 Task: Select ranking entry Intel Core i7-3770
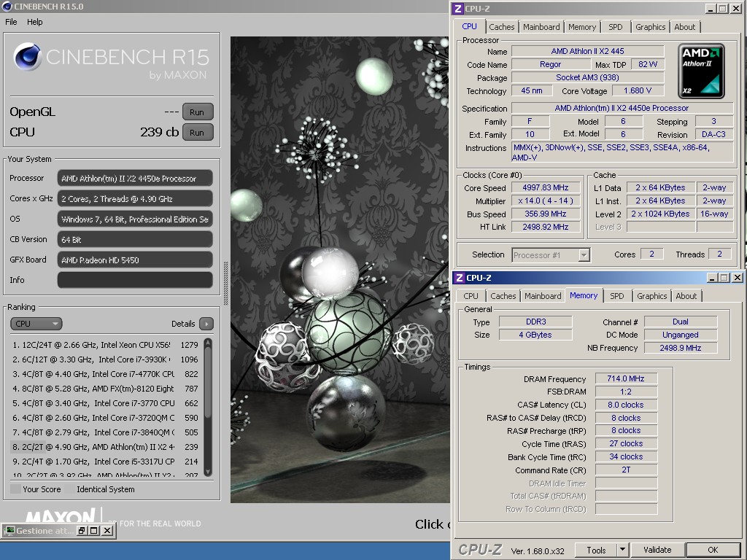105,403
